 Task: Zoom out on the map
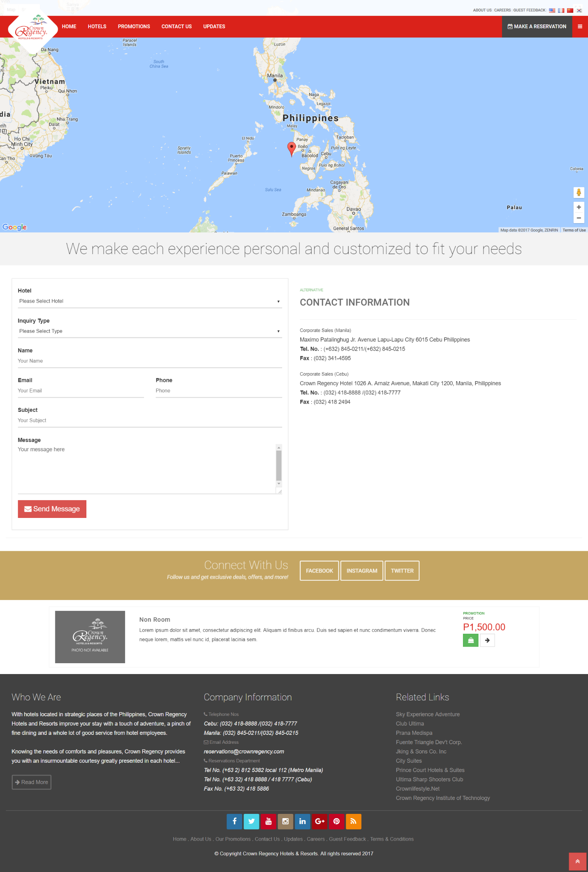click(579, 218)
